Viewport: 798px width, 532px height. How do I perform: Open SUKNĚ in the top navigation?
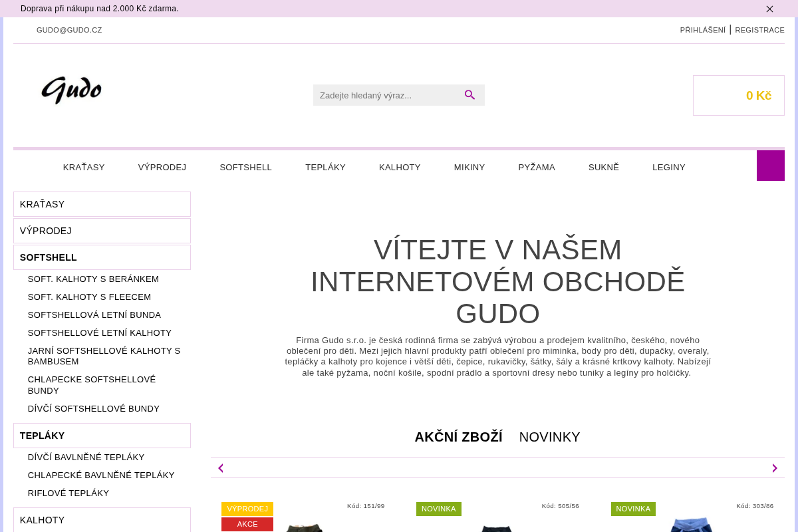tap(604, 167)
